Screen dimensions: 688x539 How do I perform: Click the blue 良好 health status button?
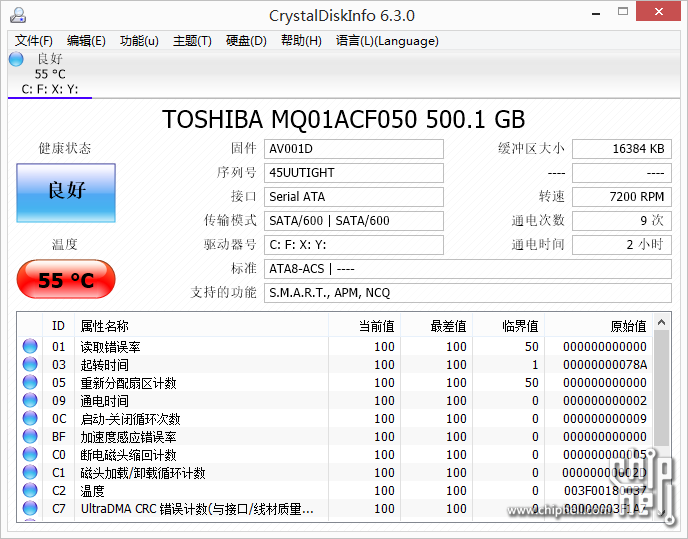tap(66, 193)
